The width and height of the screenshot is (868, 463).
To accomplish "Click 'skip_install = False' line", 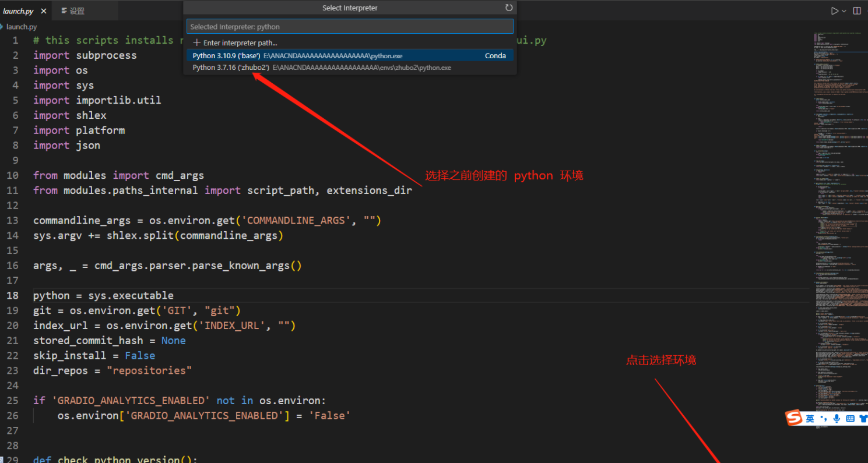I will click(94, 355).
